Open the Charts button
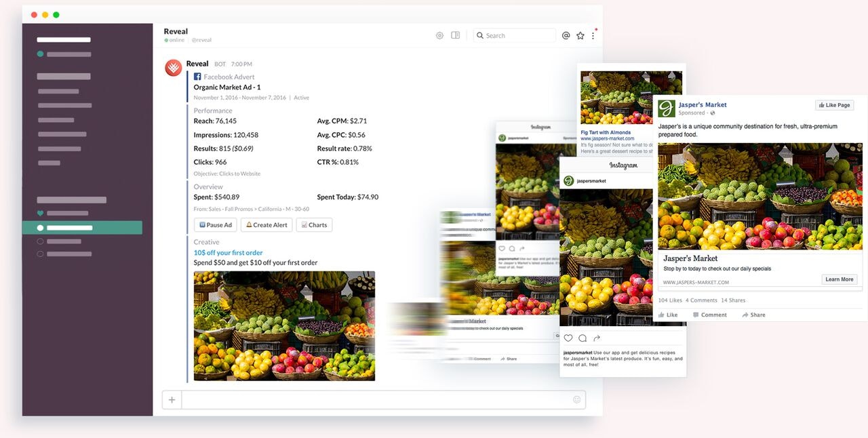The height and width of the screenshot is (438, 868). click(x=314, y=225)
